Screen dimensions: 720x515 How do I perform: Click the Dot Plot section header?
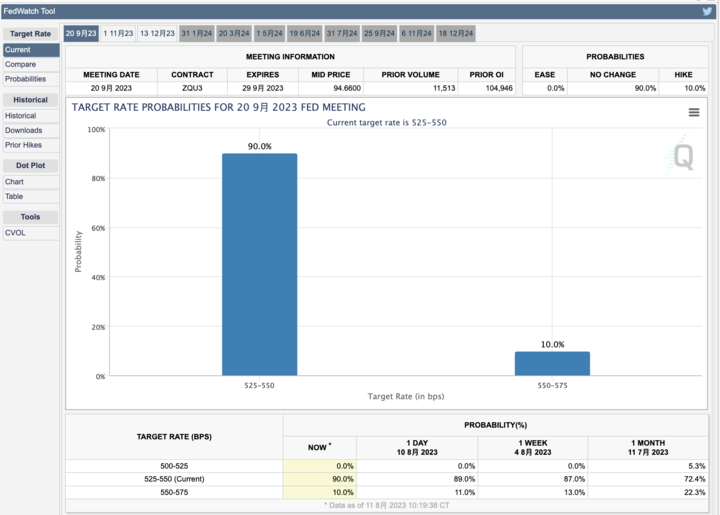[30, 166]
